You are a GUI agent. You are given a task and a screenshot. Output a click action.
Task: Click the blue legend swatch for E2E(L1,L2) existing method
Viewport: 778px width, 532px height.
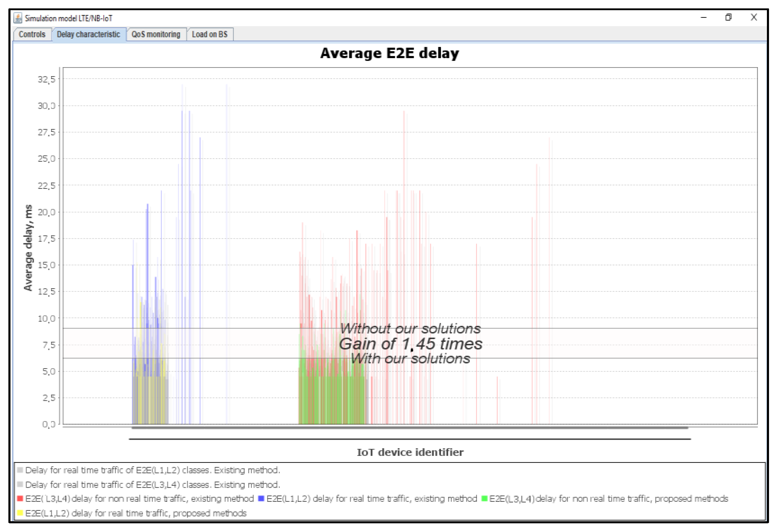(x=261, y=498)
